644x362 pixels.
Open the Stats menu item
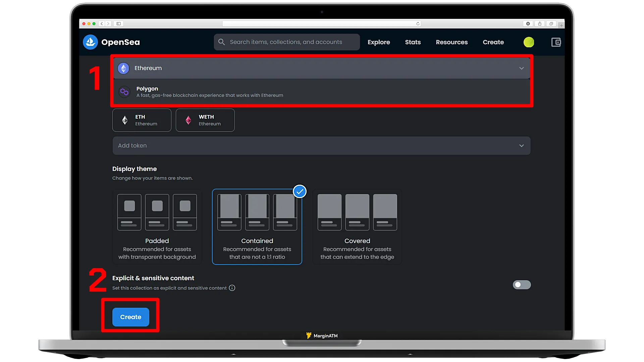click(413, 42)
